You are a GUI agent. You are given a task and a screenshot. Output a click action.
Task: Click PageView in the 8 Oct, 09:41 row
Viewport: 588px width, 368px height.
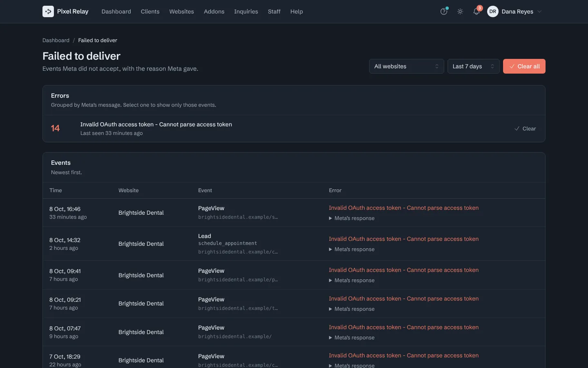[x=211, y=271]
